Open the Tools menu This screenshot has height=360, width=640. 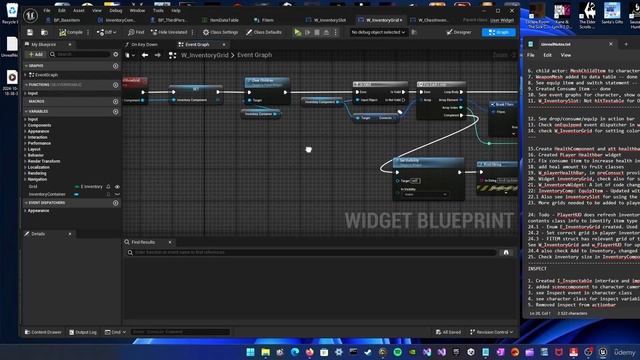158,10
